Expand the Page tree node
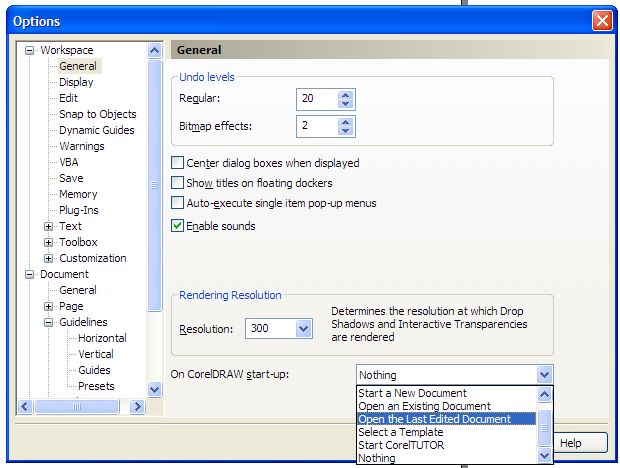 pos(48,306)
